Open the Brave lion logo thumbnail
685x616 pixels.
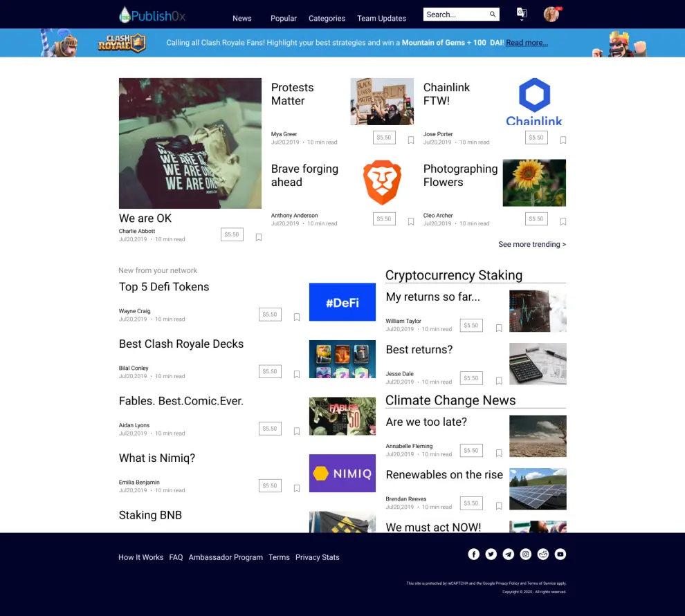coord(382,183)
